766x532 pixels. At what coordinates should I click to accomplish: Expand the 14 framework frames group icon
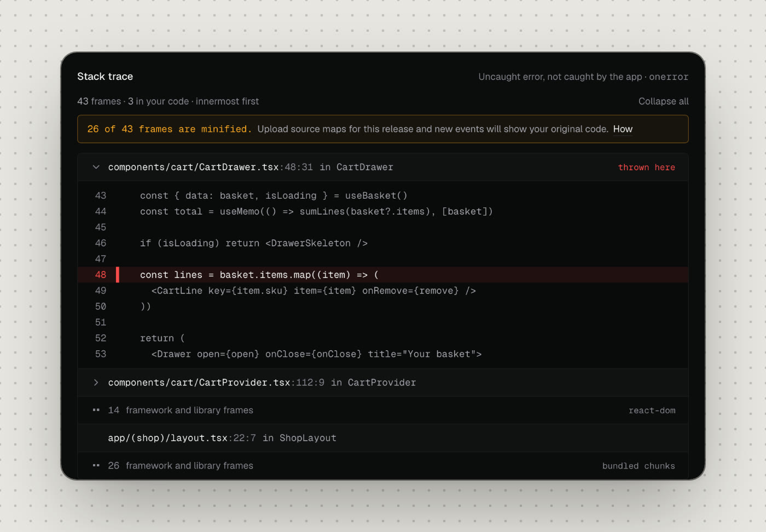(96, 410)
